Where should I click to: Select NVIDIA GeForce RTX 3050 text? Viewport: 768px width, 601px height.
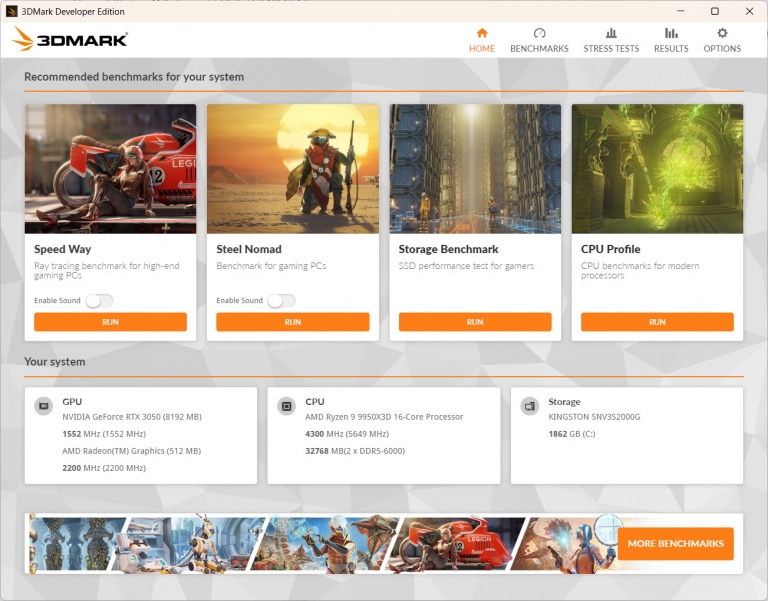132,417
